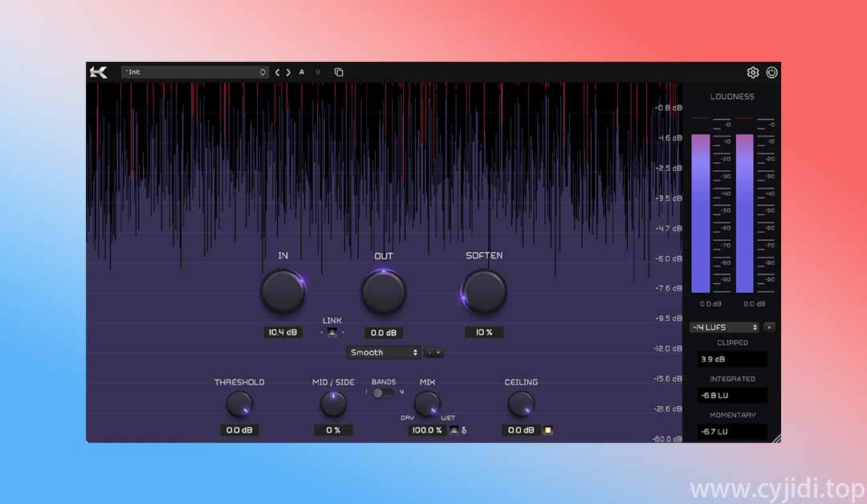Edit MID / SIDE 0 % value
867x504 pixels.
point(333,430)
